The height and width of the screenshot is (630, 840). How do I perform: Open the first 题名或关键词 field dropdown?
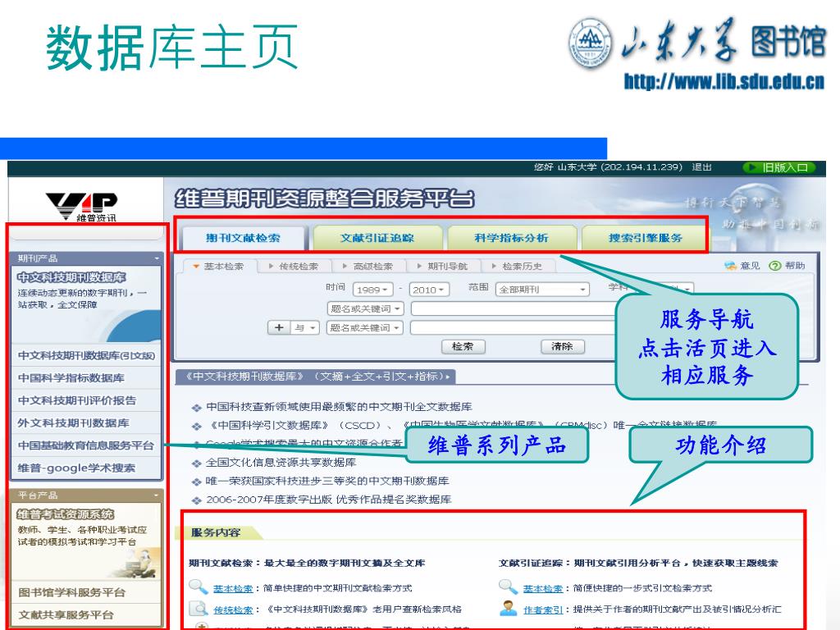[x=365, y=308]
